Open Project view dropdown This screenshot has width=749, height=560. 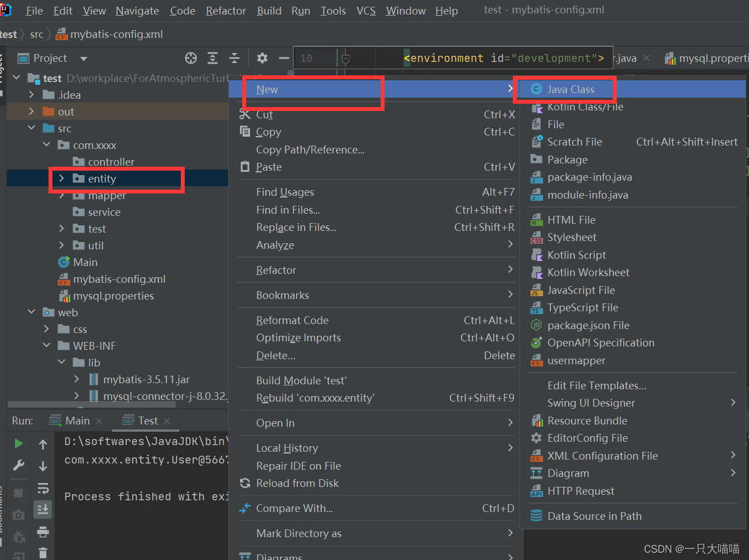pyautogui.click(x=83, y=58)
